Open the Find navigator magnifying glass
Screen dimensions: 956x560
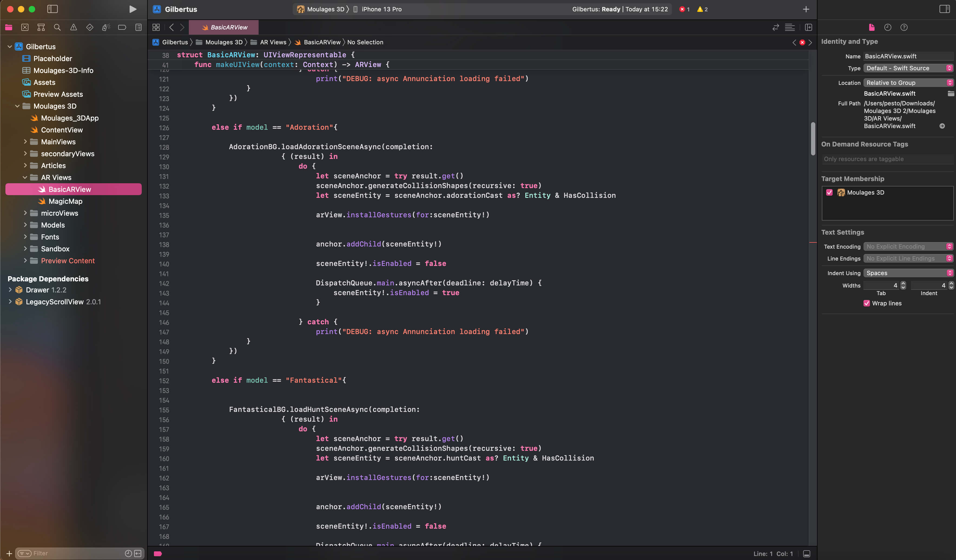click(x=57, y=27)
